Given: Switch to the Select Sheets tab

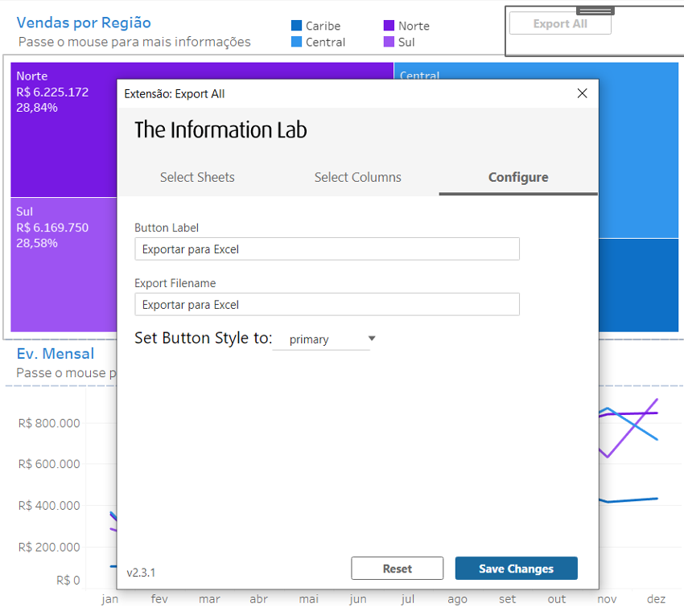Looking at the screenshot, I should (x=197, y=178).
